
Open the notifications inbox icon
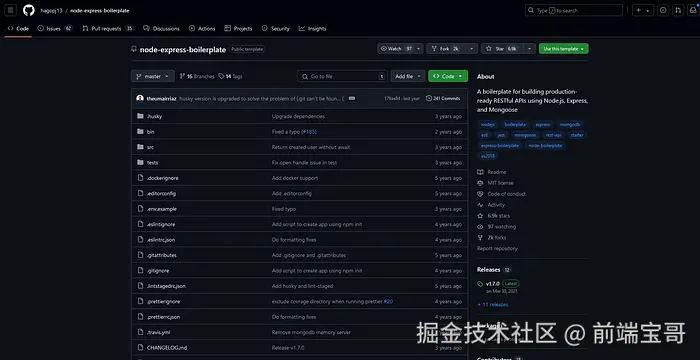(x=692, y=10)
